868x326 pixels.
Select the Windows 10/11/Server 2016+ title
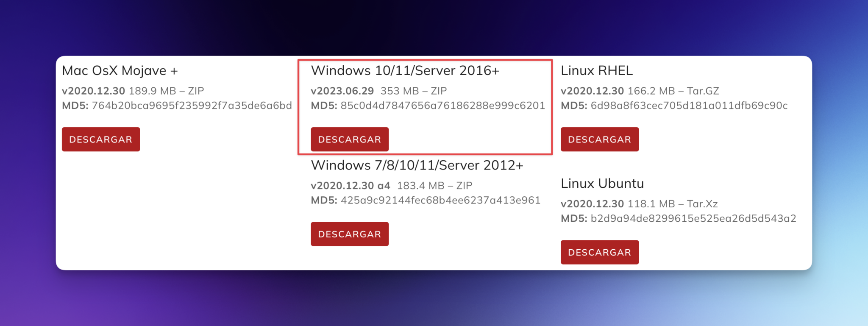click(405, 70)
